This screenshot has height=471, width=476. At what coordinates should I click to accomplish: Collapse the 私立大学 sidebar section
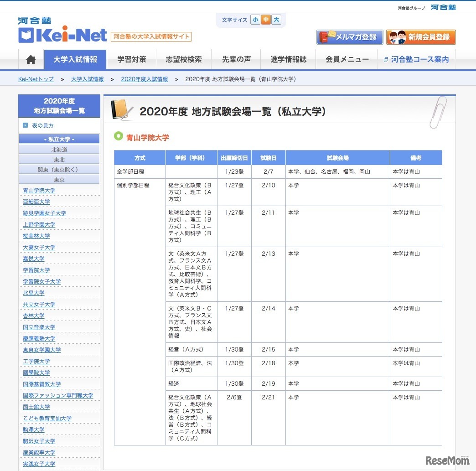(x=59, y=139)
